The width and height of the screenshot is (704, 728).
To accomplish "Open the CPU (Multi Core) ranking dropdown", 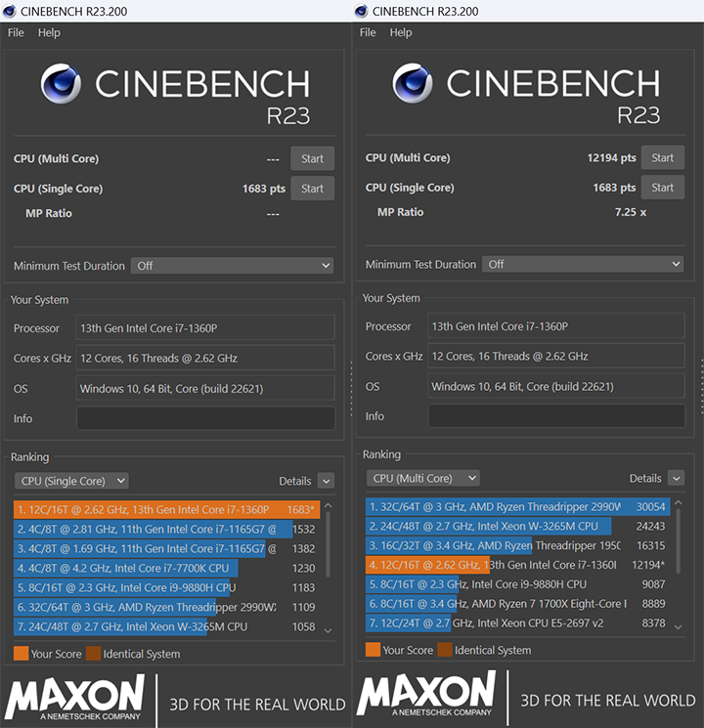I will [x=423, y=478].
